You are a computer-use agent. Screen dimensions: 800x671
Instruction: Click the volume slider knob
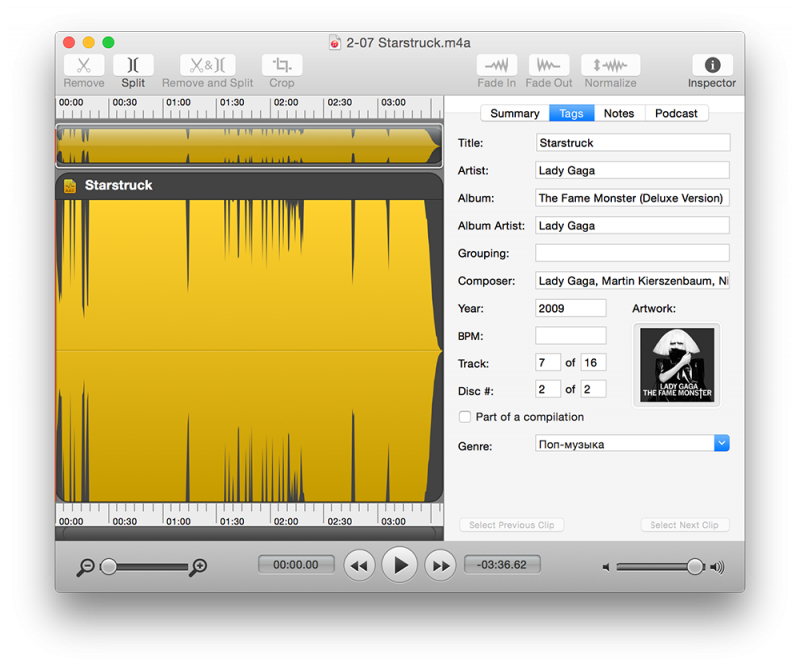[x=695, y=567]
